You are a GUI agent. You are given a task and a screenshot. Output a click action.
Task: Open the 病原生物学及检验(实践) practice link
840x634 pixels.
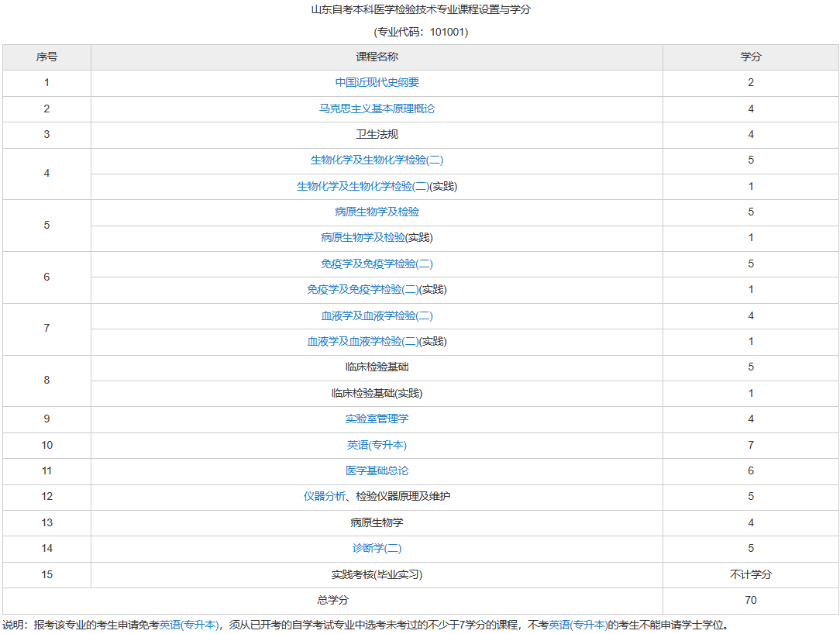pyautogui.click(x=376, y=237)
